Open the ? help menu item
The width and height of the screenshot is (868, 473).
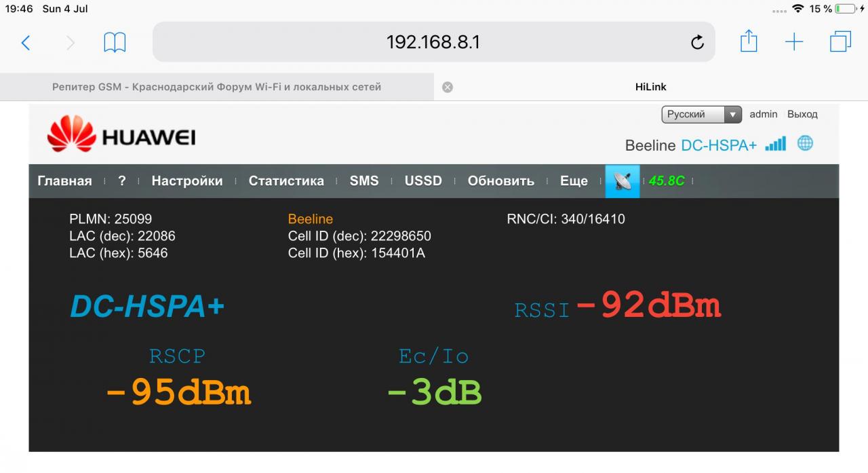click(x=122, y=181)
